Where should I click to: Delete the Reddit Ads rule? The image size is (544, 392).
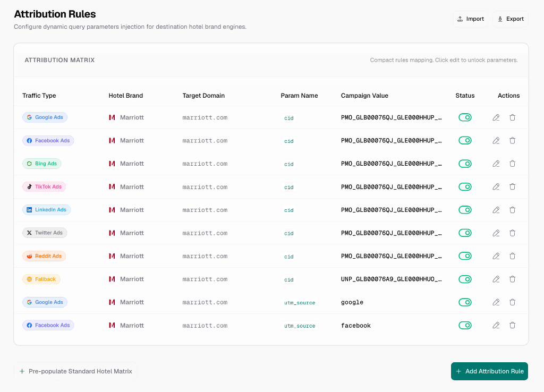point(513,256)
